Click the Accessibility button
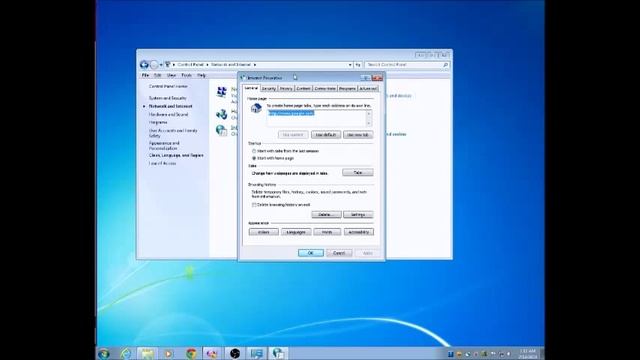The image size is (640, 360). [x=359, y=232]
